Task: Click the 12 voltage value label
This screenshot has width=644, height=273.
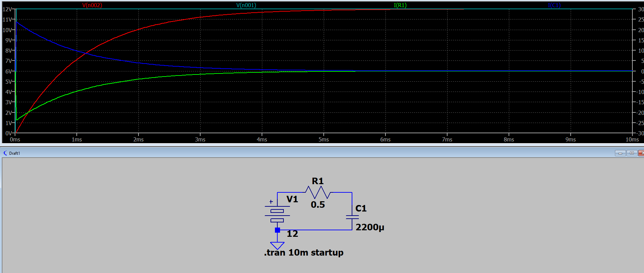Action: [x=292, y=234]
